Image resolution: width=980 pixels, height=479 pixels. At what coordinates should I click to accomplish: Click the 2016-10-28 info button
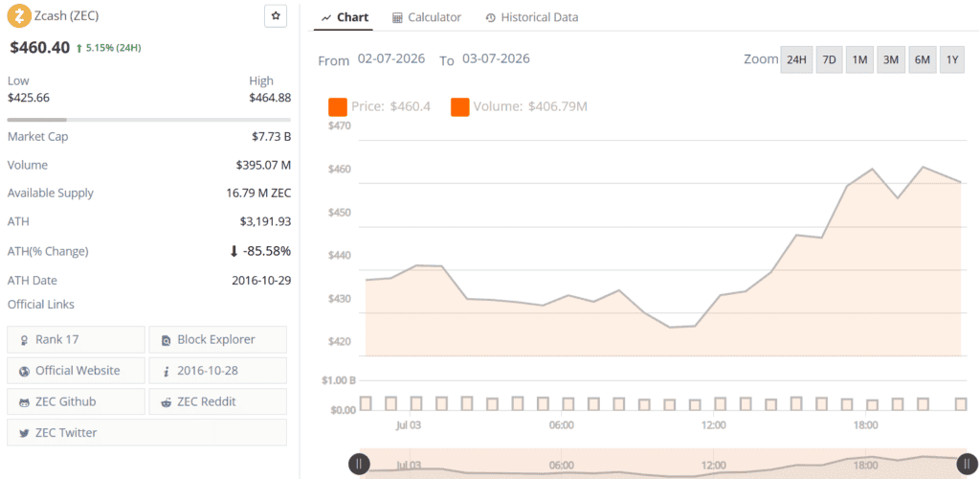pos(217,370)
